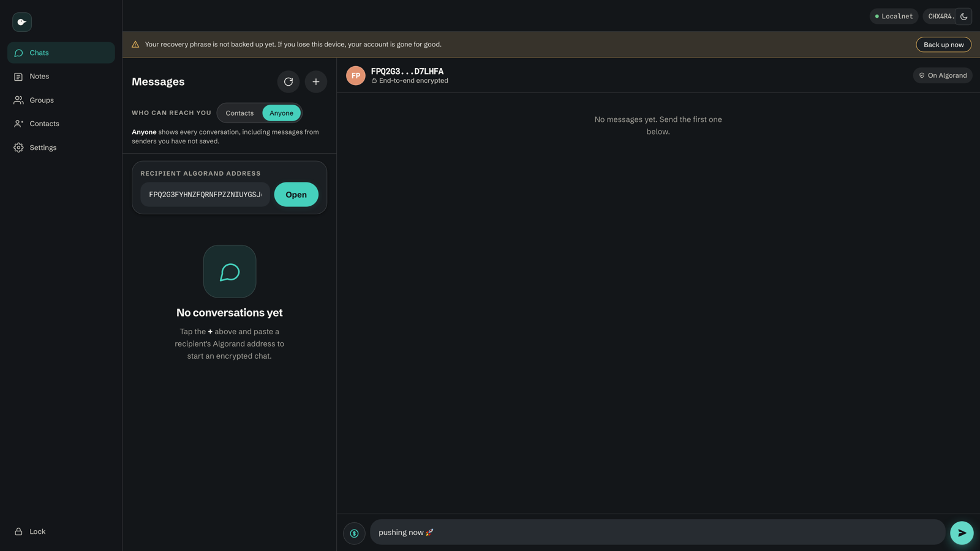Click the On Algorand badge
Viewport: 980px width, 551px height.
coord(943,76)
